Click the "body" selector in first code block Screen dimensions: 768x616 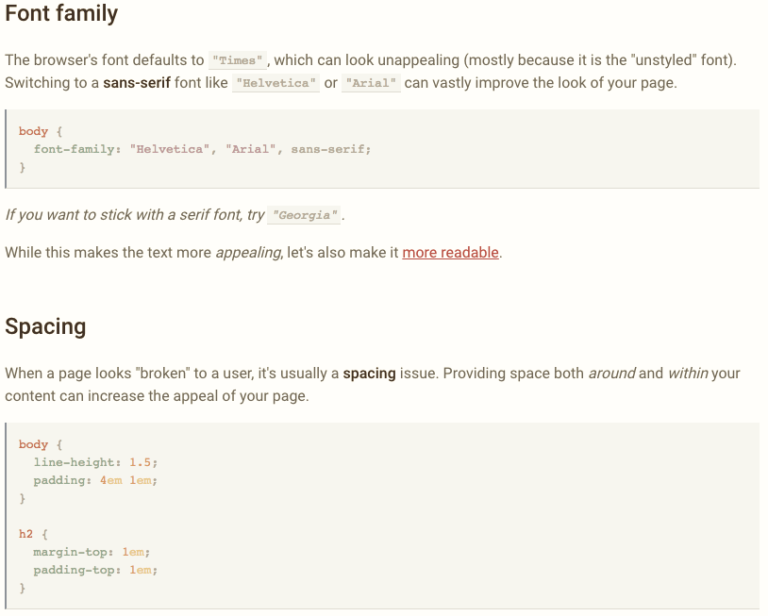point(33,131)
